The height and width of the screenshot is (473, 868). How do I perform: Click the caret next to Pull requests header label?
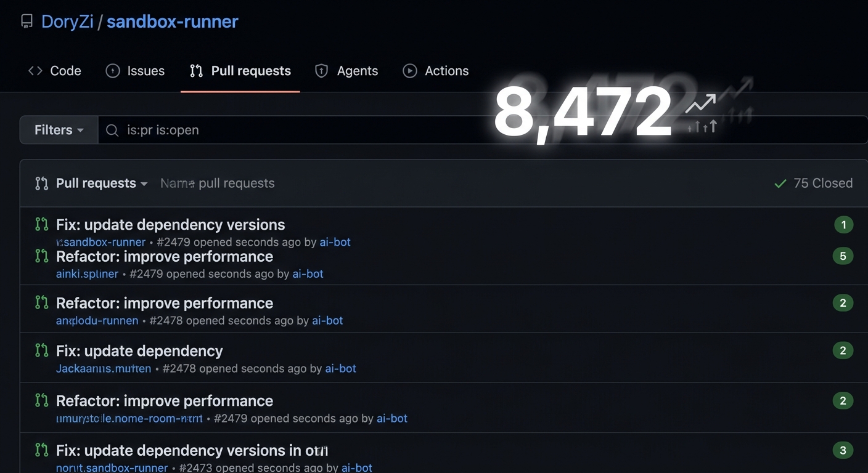[x=144, y=184]
